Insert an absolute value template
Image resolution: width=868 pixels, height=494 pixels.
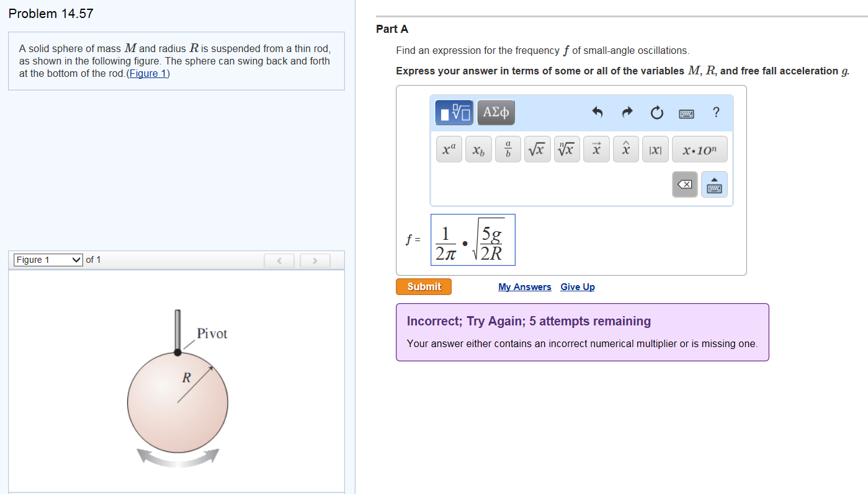tap(655, 149)
